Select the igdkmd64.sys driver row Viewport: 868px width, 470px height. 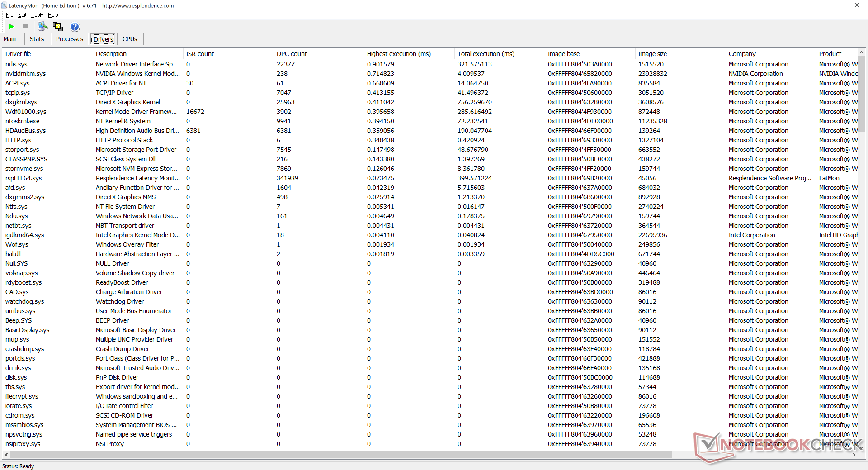pos(430,235)
